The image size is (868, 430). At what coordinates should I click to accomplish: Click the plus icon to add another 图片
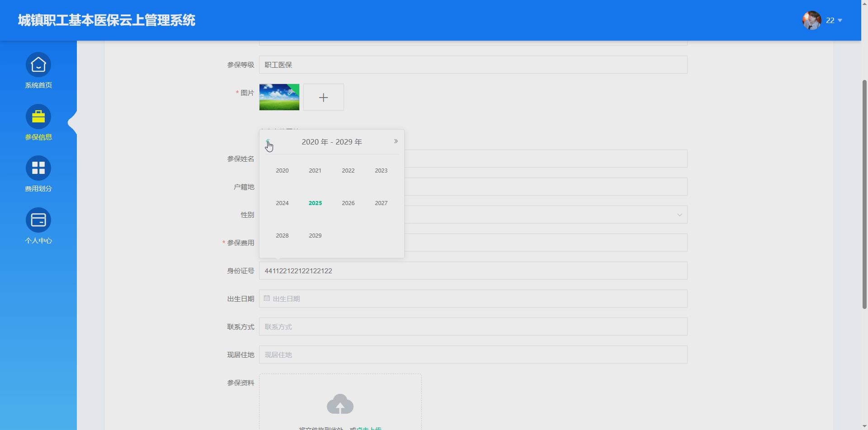tap(323, 97)
